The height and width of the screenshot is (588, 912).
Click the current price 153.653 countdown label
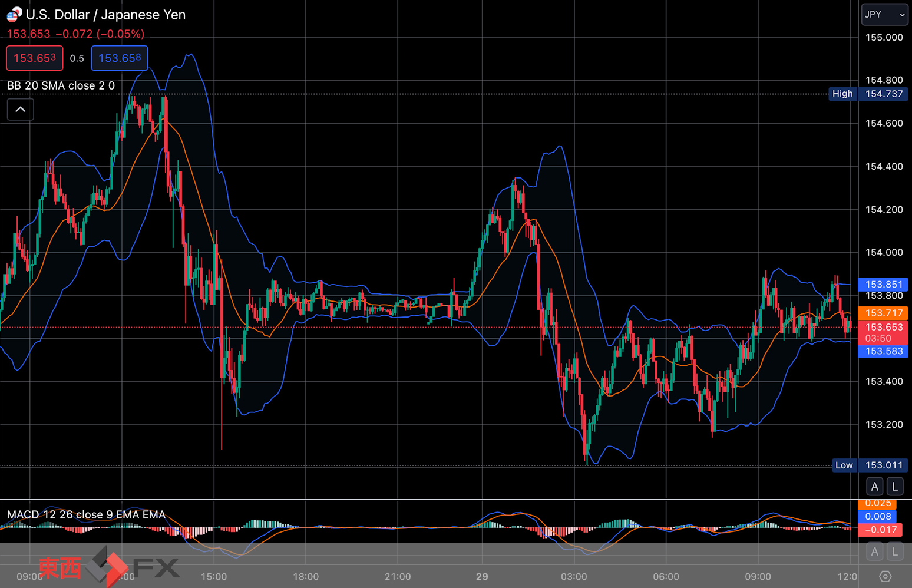[884, 333]
